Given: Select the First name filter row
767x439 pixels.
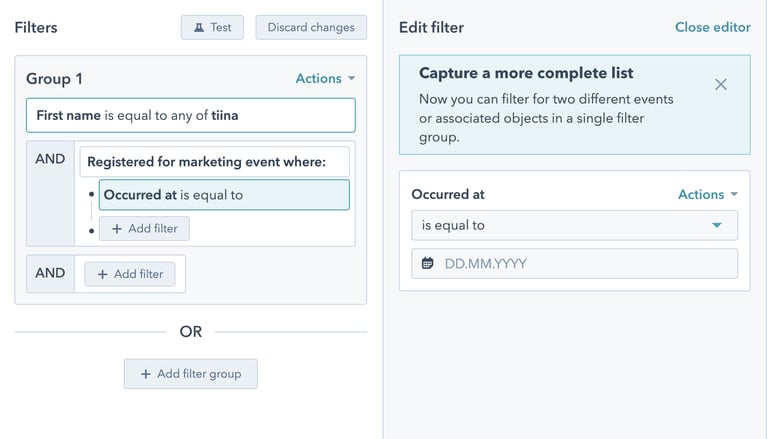Looking at the screenshot, I should 190,116.
